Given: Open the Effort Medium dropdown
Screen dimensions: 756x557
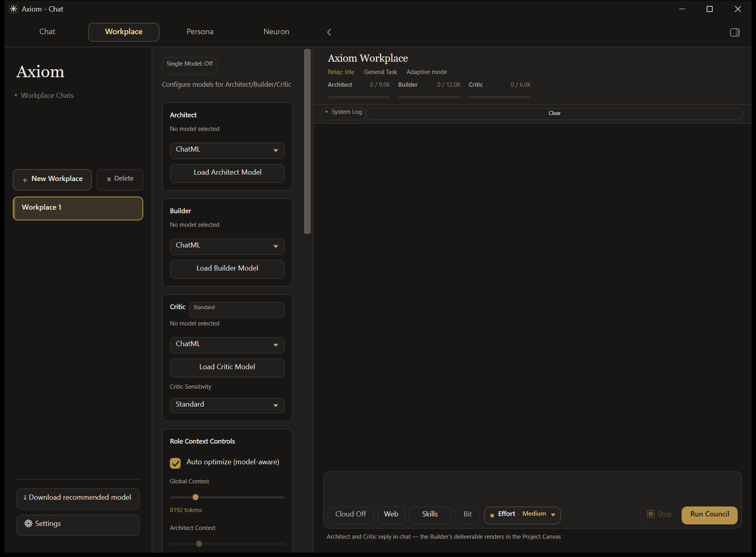Looking at the screenshot, I should 522,515.
